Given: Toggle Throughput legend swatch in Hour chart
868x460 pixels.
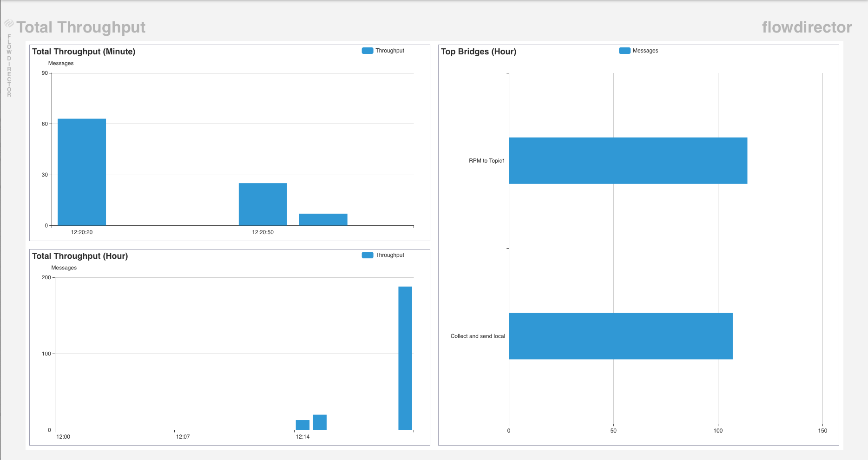Looking at the screenshot, I should pos(367,255).
